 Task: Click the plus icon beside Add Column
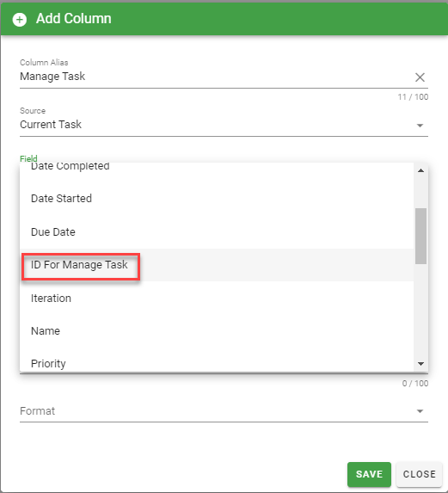[x=20, y=20]
